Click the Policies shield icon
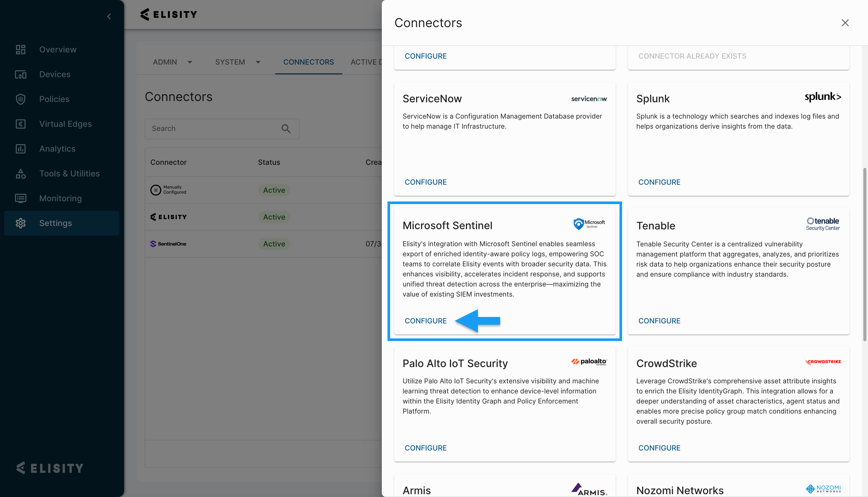This screenshot has height=497, width=868. 20,99
